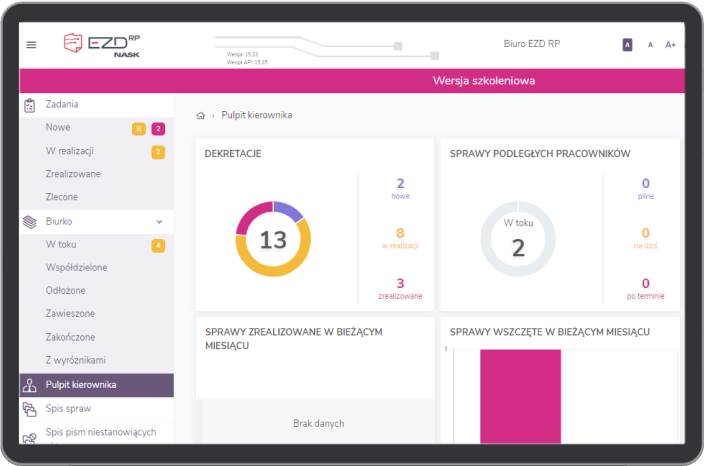
Task: Click the 8 w realizacji link
Action: (400, 238)
